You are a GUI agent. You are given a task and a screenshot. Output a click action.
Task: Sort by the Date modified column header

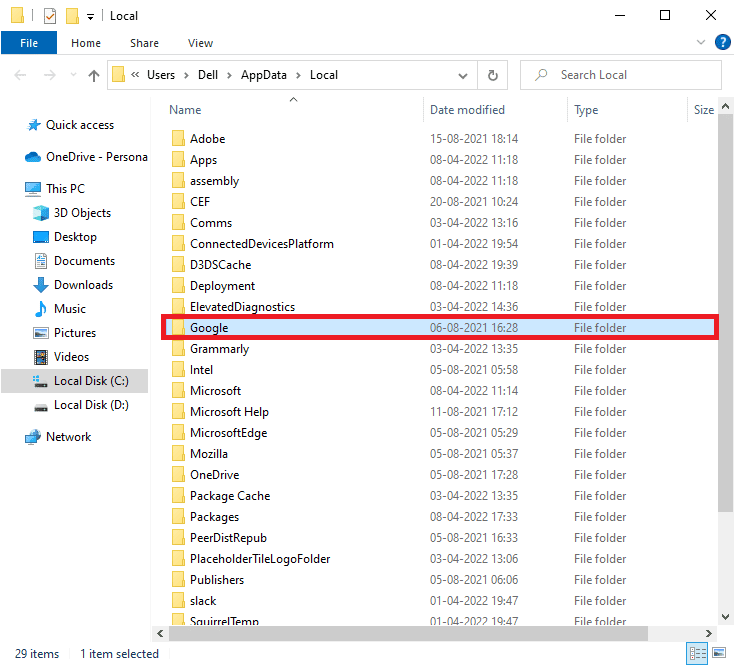tap(467, 110)
